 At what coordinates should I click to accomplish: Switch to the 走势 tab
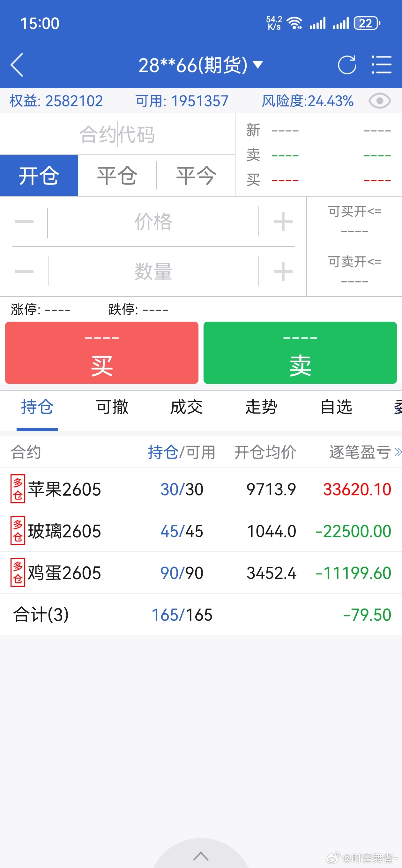pyautogui.click(x=262, y=407)
